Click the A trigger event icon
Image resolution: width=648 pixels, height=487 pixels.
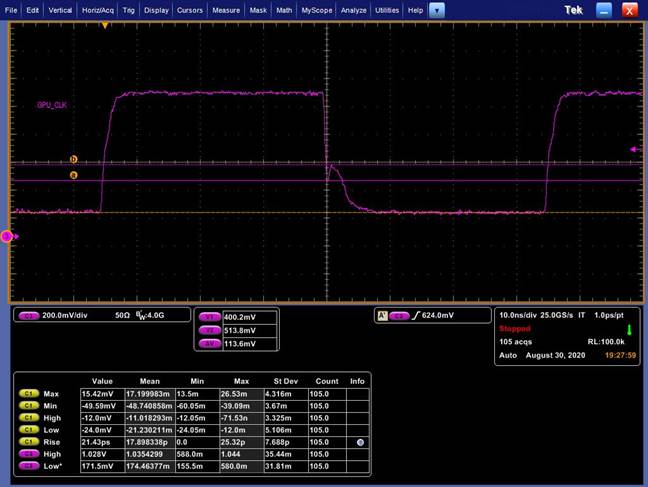point(383,316)
